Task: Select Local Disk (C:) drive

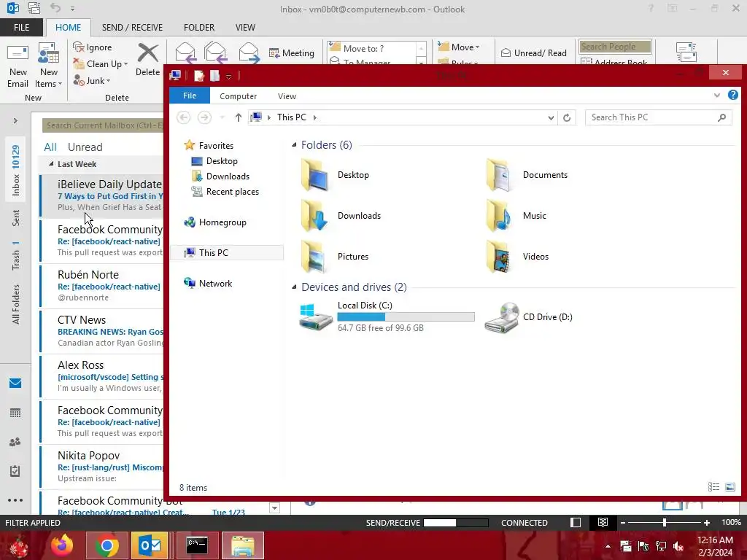Action: pyautogui.click(x=387, y=316)
